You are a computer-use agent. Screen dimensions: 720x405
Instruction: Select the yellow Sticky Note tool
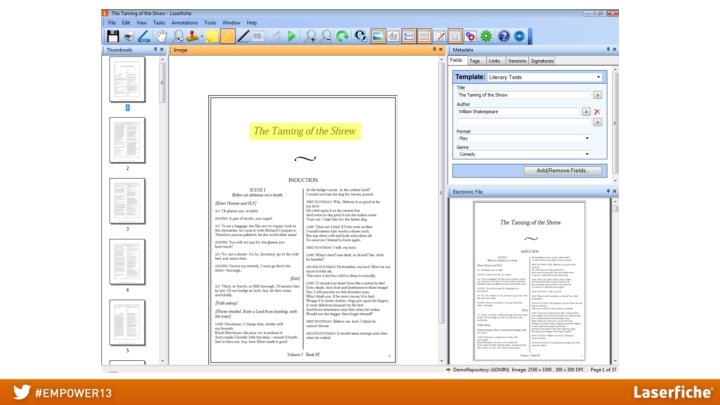212,36
